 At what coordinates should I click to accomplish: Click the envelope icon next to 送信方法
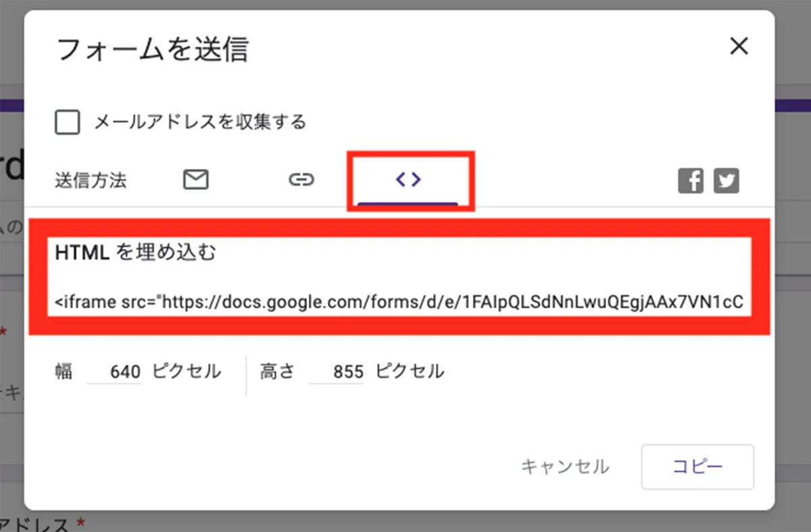[x=195, y=179]
